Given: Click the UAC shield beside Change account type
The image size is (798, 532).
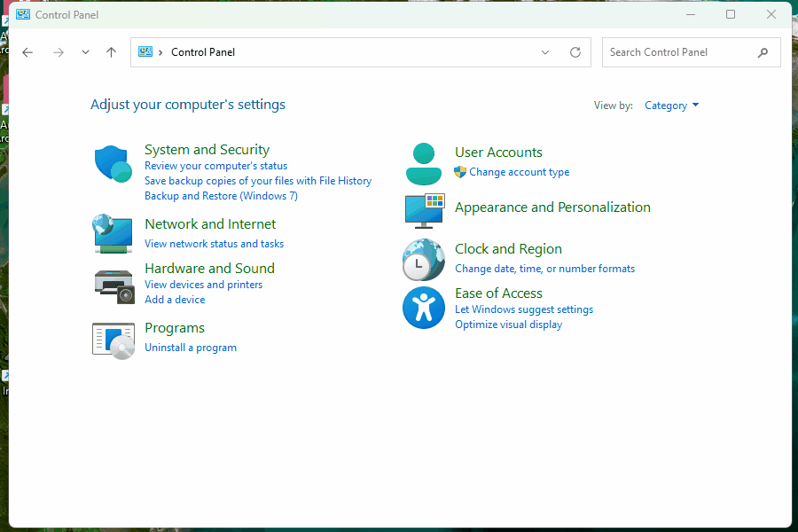Looking at the screenshot, I should 460,172.
